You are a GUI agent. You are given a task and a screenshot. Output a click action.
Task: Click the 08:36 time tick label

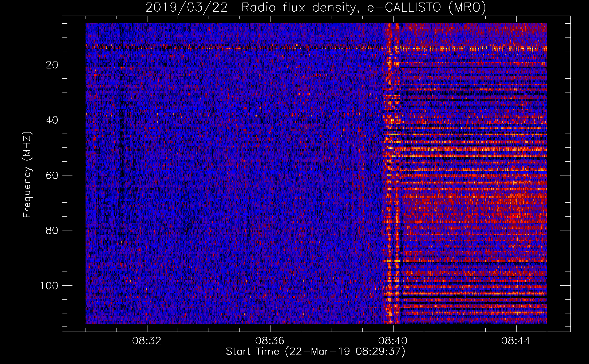click(x=270, y=341)
